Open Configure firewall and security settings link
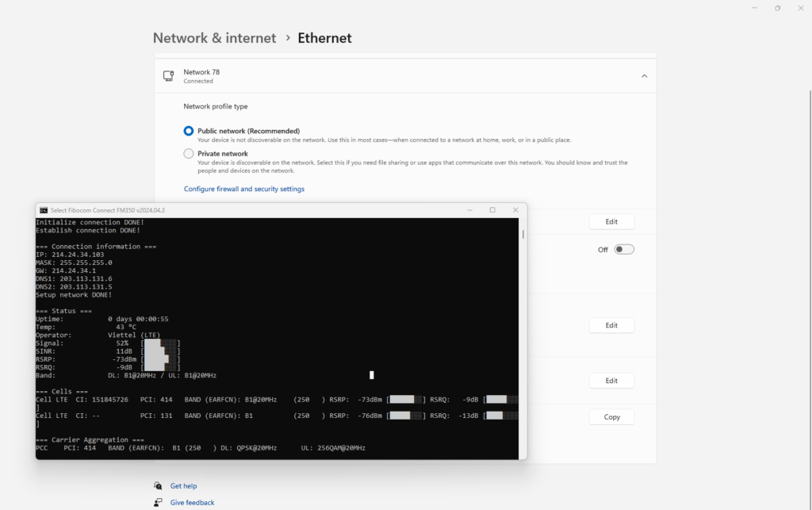Screen dimensions: 812x510 (244, 189)
